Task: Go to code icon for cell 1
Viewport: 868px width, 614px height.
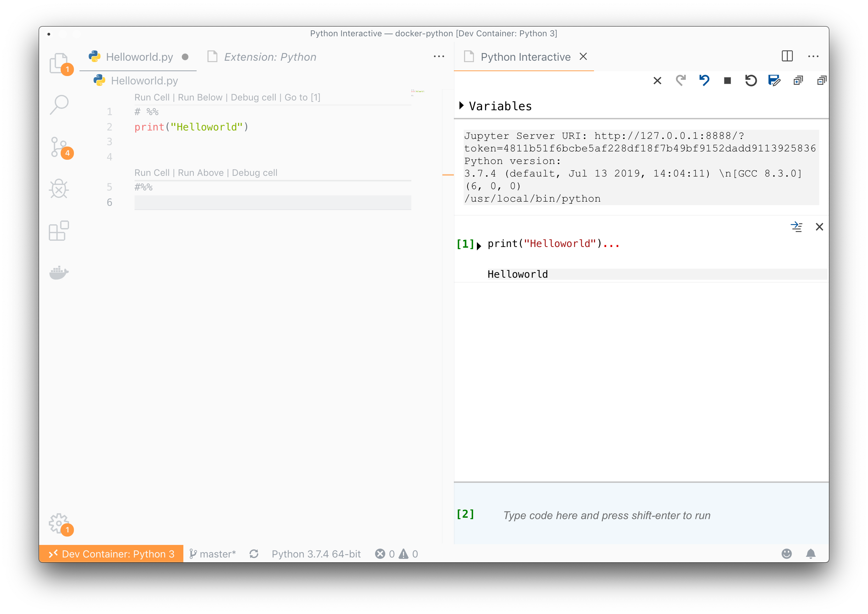Action: coord(796,227)
